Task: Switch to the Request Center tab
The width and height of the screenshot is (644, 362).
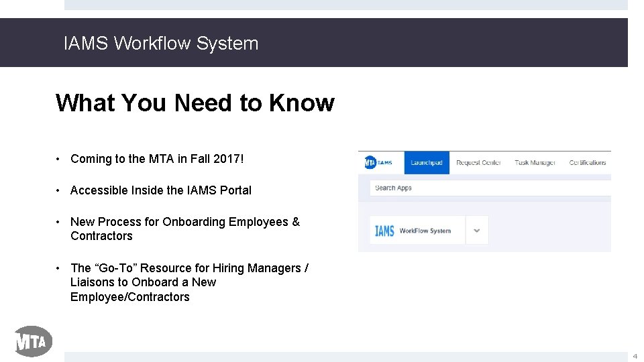Action: click(478, 162)
